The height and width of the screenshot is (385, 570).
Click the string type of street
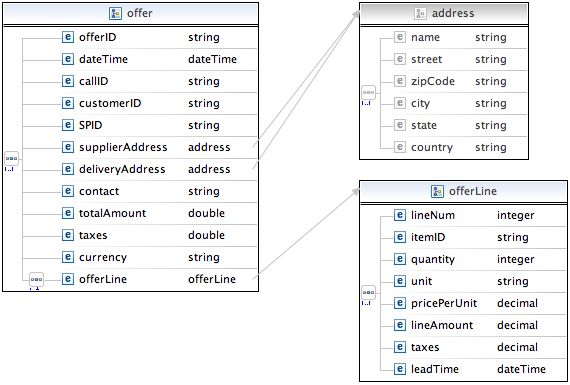(x=491, y=60)
